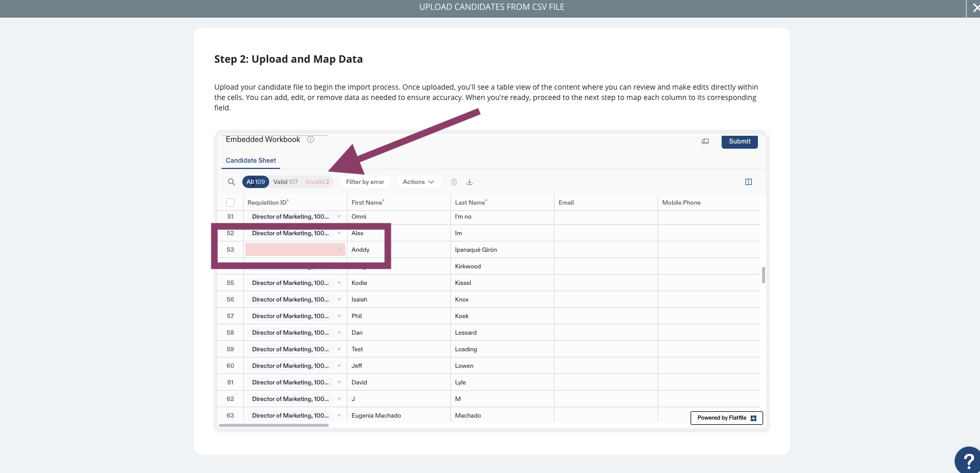The width and height of the screenshot is (980, 473).
Task: Select the All 109 filter pill
Action: tap(255, 182)
